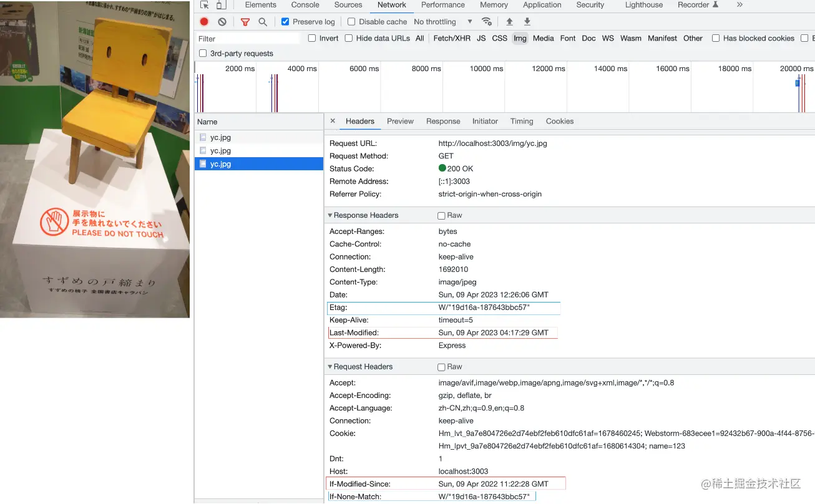The width and height of the screenshot is (815, 504).
Task: Enable the Disable cache checkbox
Action: click(351, 22)
